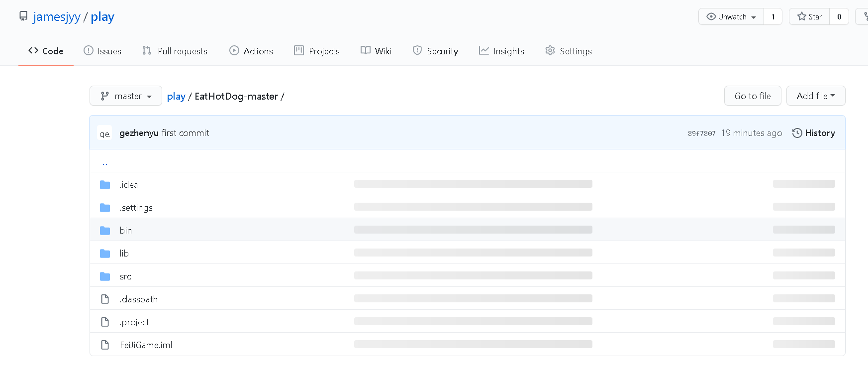The width and height of the screenshot is (868, 386).
Task: Open the .idea folder
Action: pos(129,185)
